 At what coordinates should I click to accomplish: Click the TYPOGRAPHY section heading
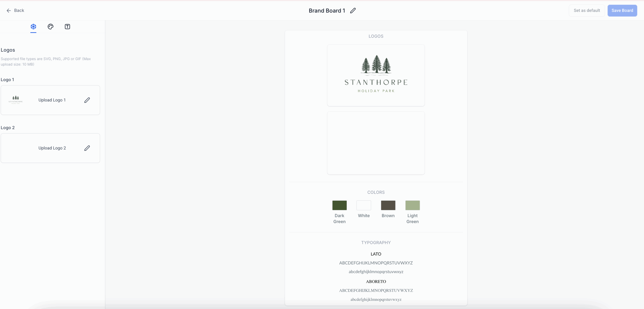(x=376, y=243)
